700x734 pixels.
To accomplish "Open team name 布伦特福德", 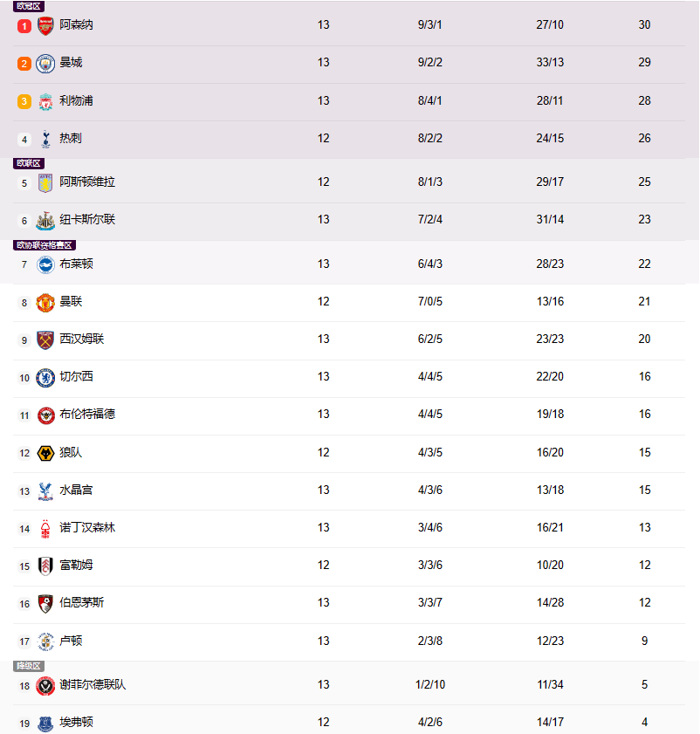I will [87, 414].
